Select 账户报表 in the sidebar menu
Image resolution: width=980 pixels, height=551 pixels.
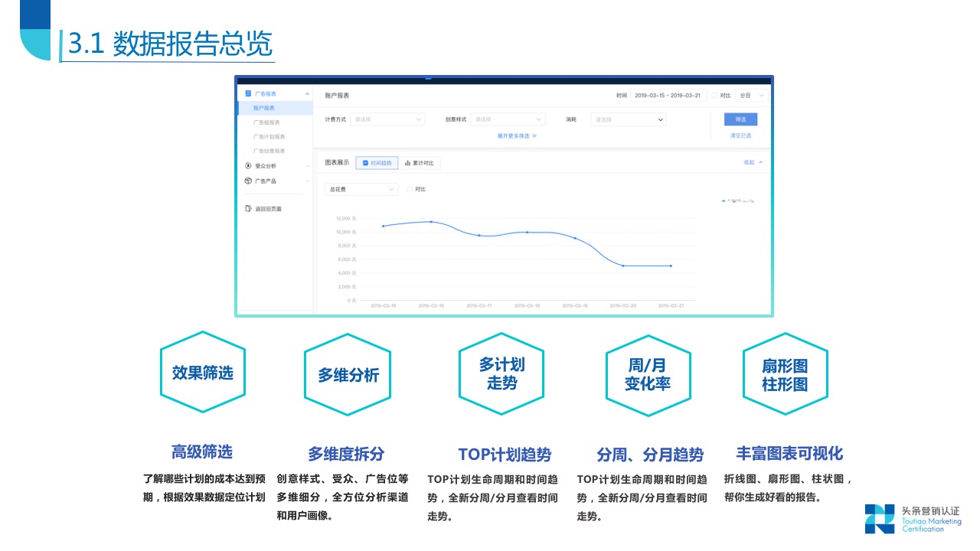(263, 108)
